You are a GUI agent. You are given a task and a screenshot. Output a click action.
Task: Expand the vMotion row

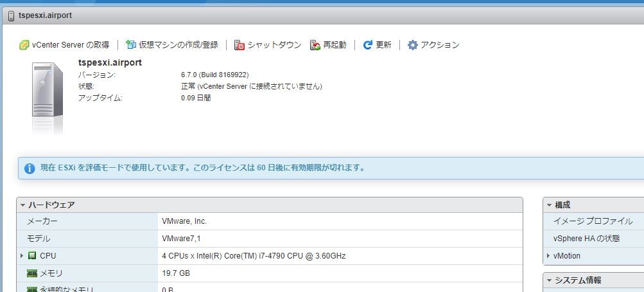pos(548,256)
